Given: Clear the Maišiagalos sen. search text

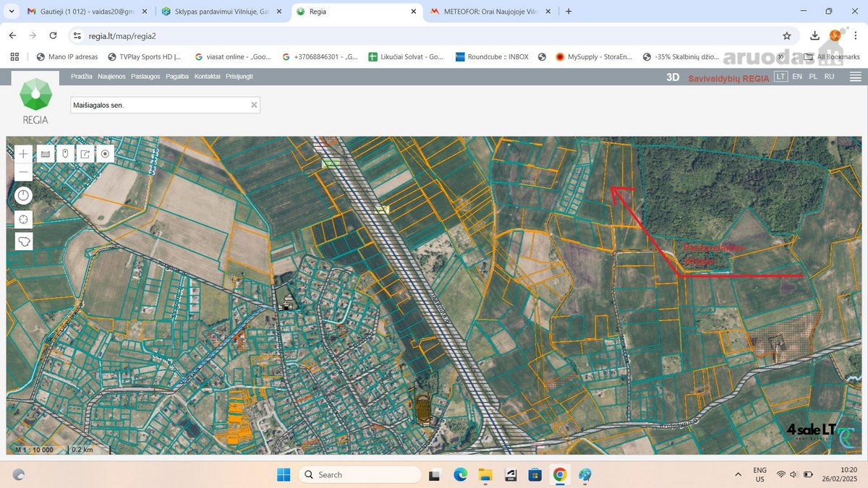Looking at the screenshot, I should [254, 105].
